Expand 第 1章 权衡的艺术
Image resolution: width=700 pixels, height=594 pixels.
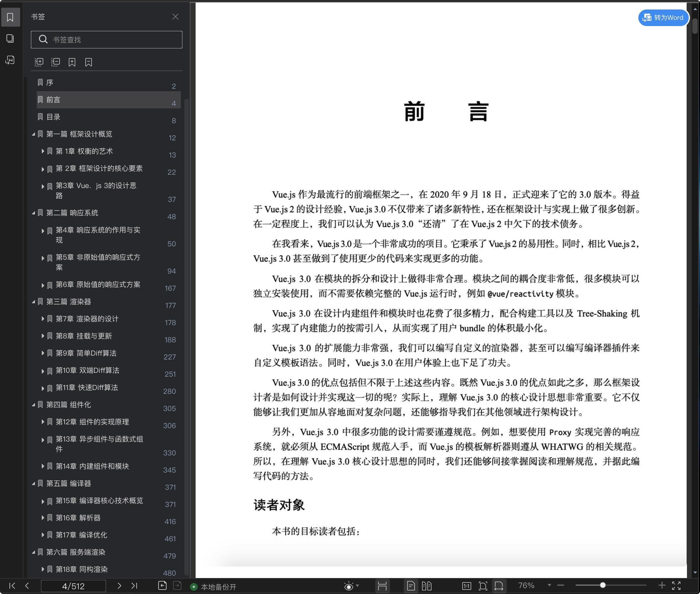pyautogui.click(x=43, y=151)
